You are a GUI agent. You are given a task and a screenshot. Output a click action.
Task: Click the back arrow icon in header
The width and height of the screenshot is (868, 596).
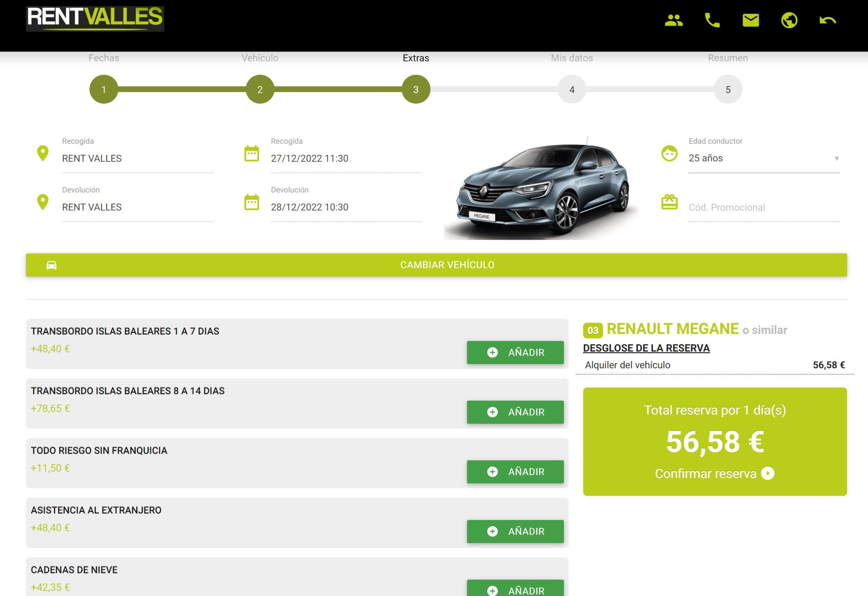(x=828, y=20)
